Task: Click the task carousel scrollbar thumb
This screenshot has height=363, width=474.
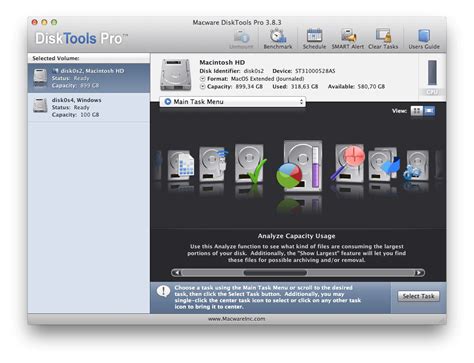Action: pos(275,273)
